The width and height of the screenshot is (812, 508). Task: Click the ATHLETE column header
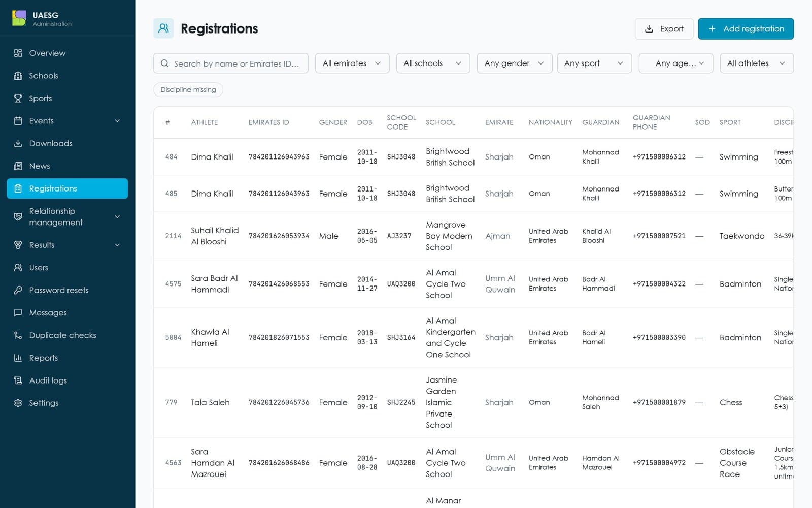point(205,122)
